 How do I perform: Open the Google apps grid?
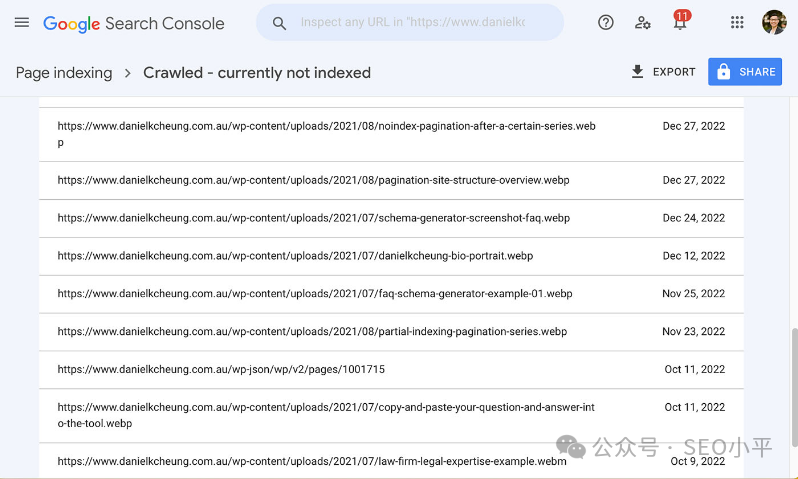737,22
